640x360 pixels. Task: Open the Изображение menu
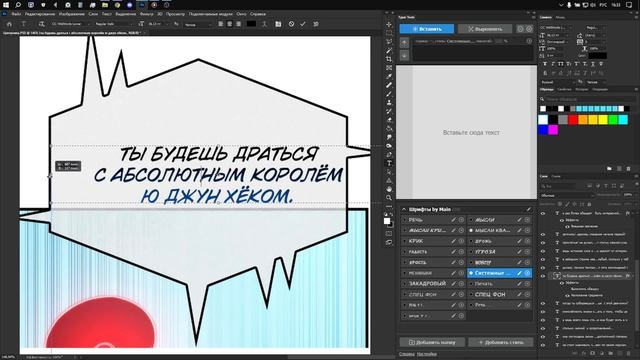click(72, 14)
